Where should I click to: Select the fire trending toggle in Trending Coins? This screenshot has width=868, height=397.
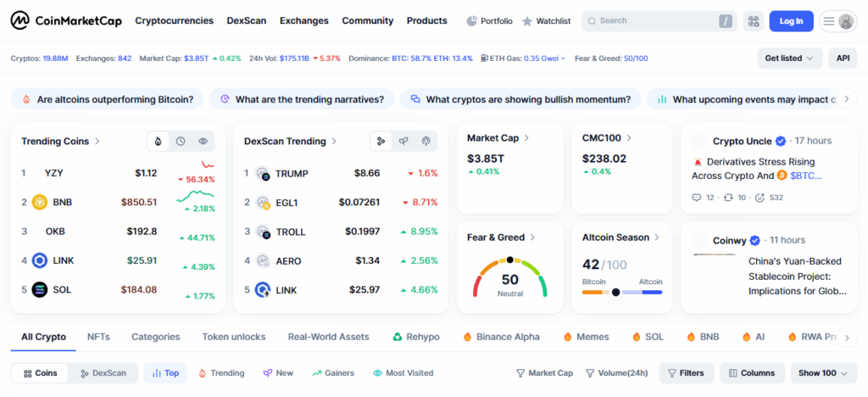tap(159, 141)
